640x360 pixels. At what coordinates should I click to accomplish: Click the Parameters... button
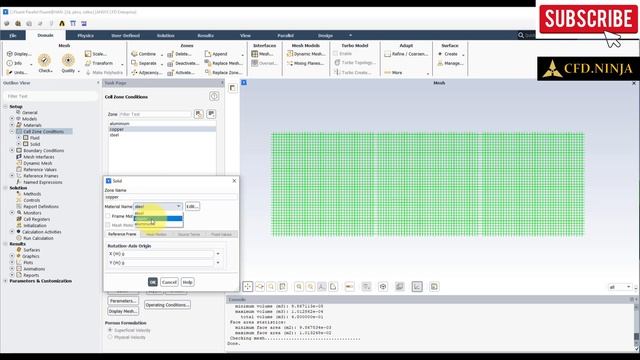(123, 301)
